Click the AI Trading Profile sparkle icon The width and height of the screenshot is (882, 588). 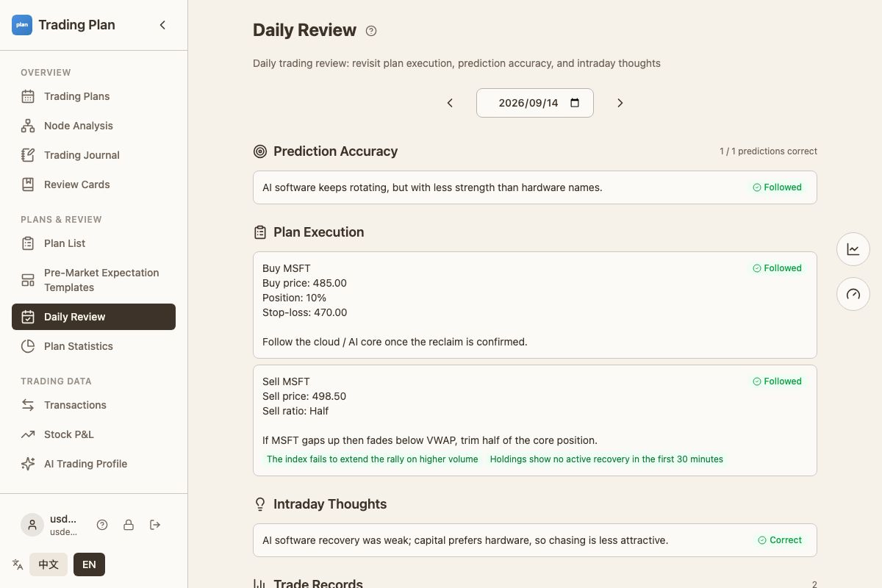[x=28, y=464]
